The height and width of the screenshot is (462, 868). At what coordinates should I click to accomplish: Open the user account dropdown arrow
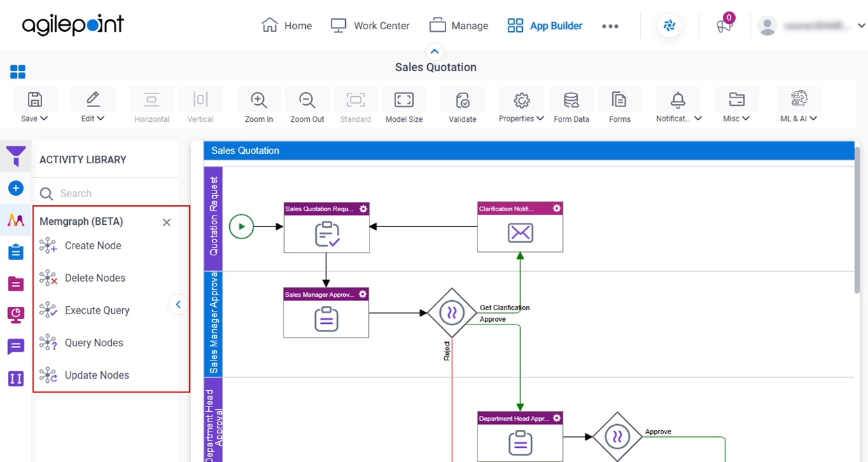[x=861, y=26]
